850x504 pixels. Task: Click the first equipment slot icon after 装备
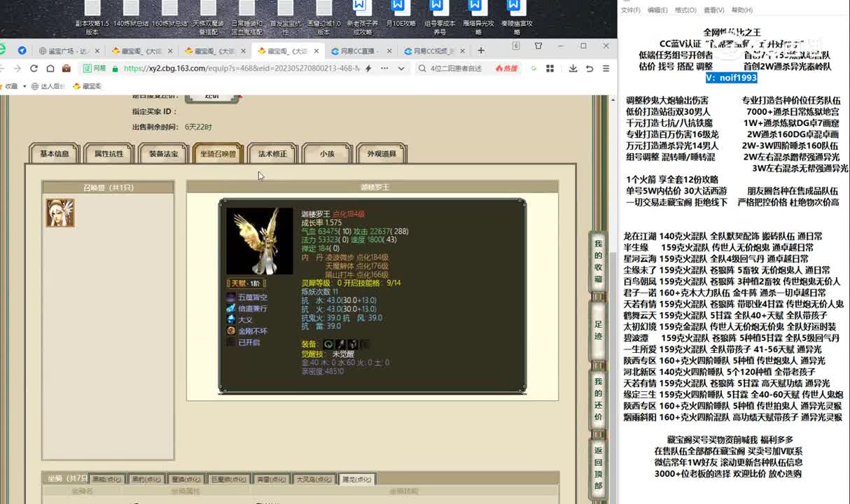pyautogui.click(x=328, y=344)
